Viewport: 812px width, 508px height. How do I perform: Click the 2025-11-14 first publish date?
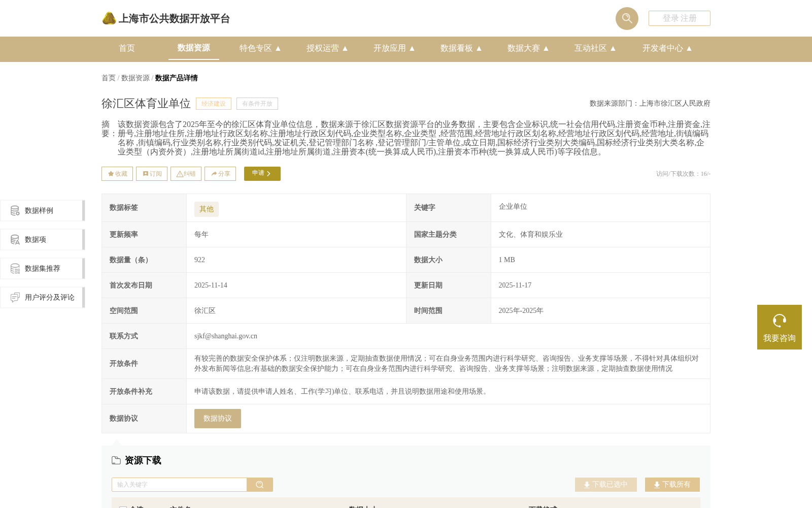point(211,285)
